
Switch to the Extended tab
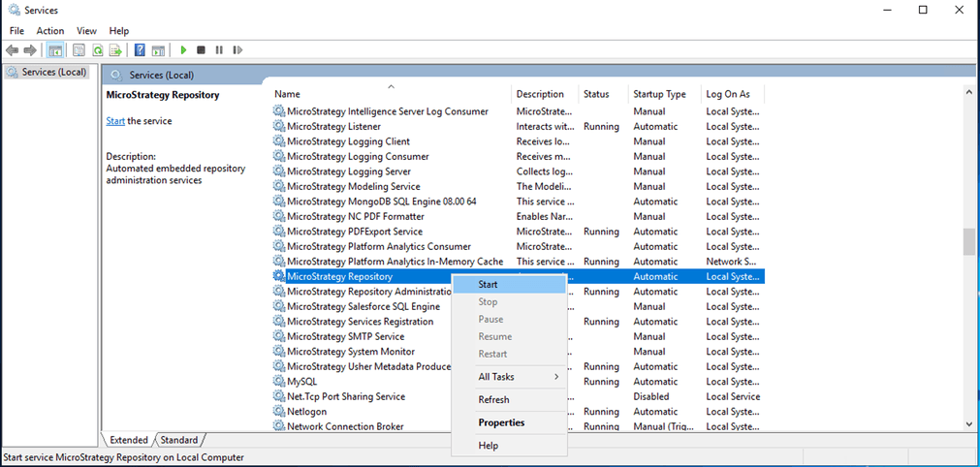[x=128, y=440]
